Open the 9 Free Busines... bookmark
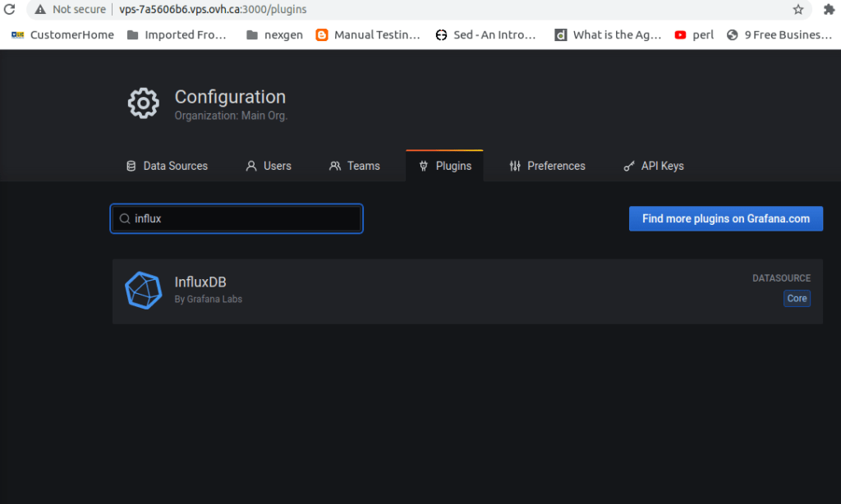This screenshot has width=841, height=504. 779,34
